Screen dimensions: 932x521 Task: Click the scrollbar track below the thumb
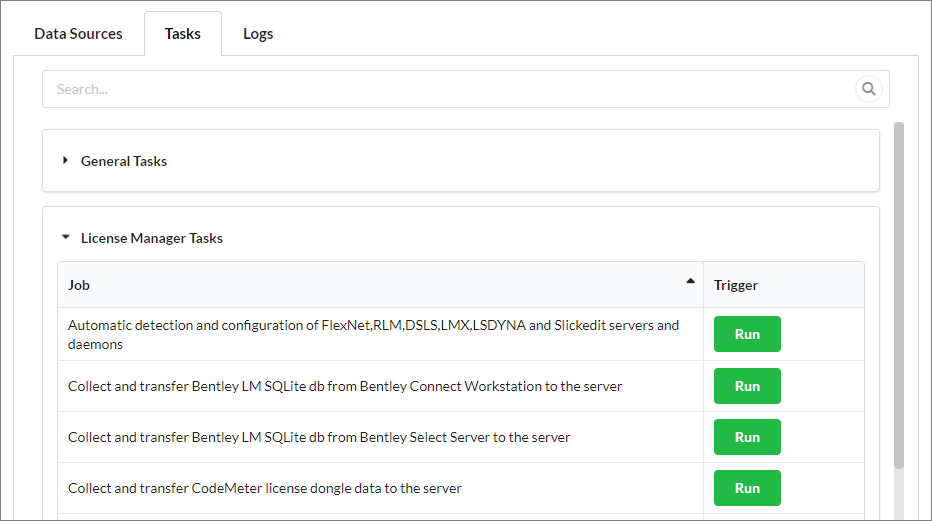coord(898,495)
